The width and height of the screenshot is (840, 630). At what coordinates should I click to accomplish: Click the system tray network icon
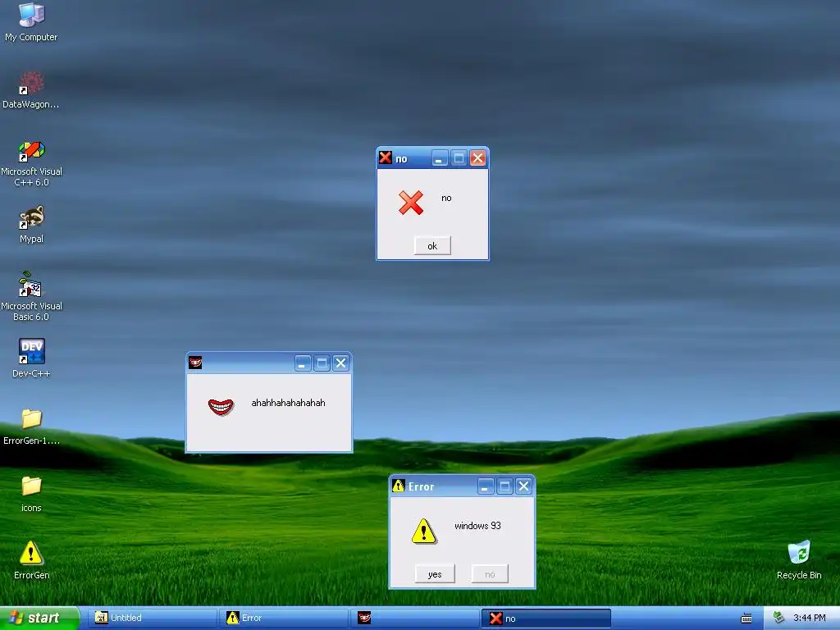pos(778,618)
